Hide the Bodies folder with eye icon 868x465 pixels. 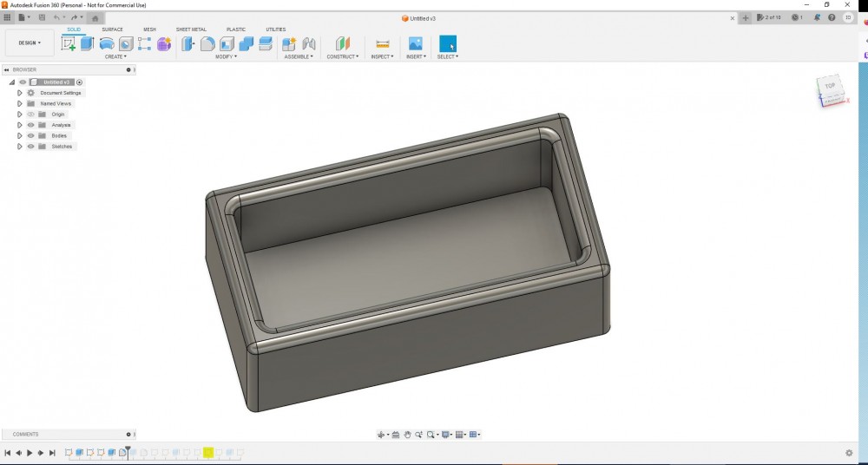tap(30, 136)
